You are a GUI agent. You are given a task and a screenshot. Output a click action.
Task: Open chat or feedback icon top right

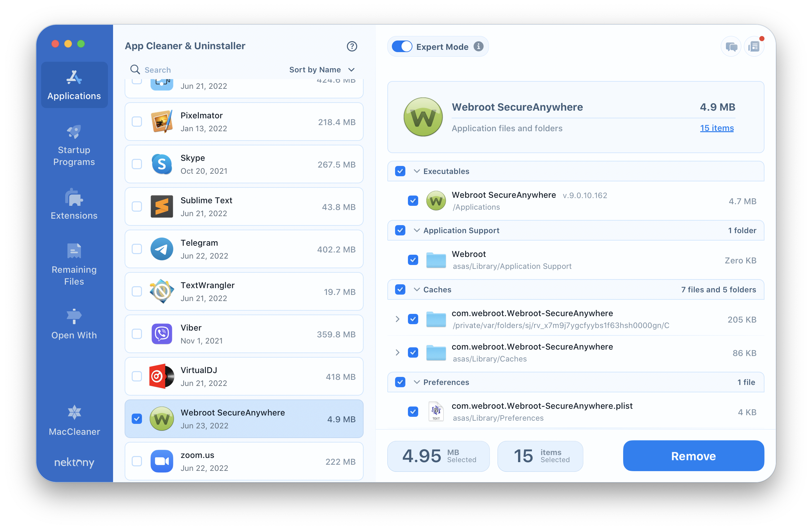pyautogui.click(x=729, y=47)
